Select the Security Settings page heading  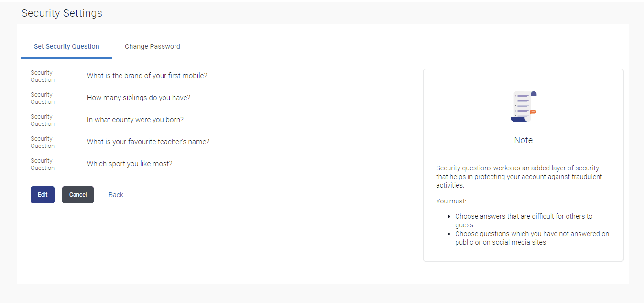click(62, 13)
